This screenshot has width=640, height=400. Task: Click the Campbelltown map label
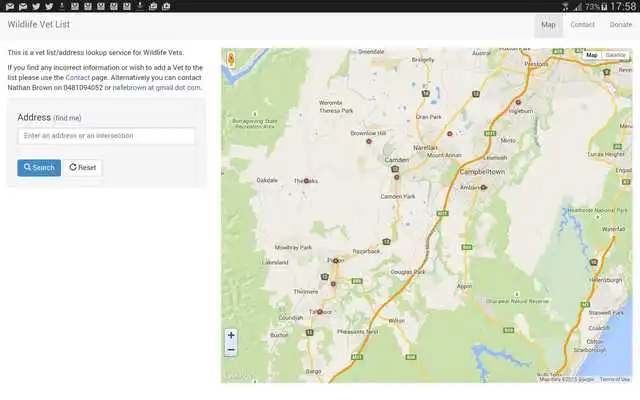click(482, 172)
